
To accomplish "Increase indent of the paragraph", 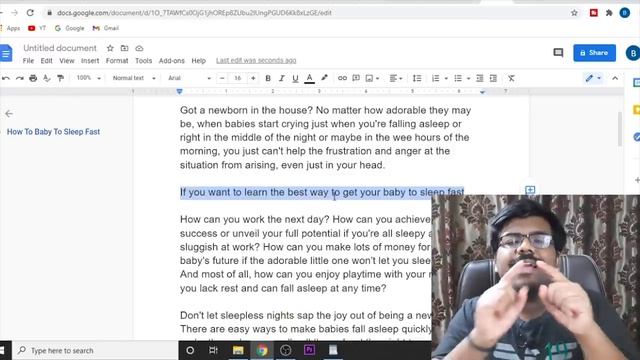I will 493,78.
